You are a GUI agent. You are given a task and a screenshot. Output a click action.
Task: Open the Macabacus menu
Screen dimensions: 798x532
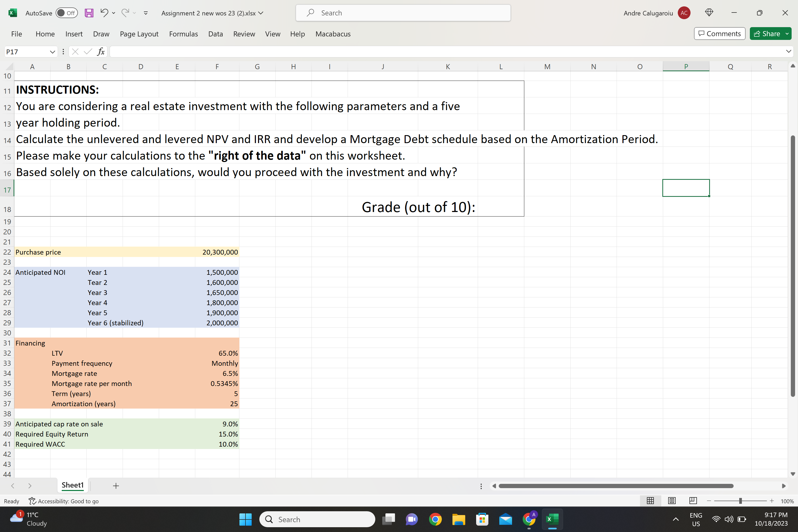(333, 34)
